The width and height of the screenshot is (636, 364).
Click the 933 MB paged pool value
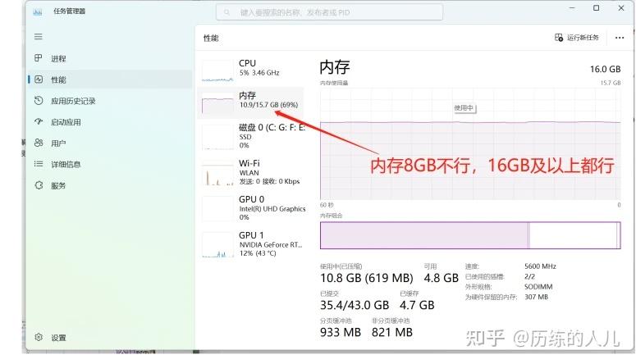tap(341, 332)
